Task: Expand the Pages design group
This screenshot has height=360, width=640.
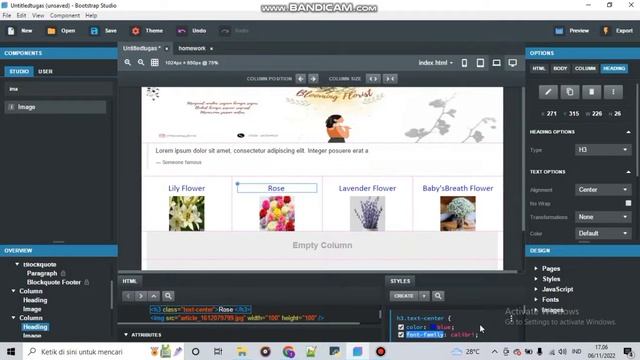Action: [x=536, y=269]
